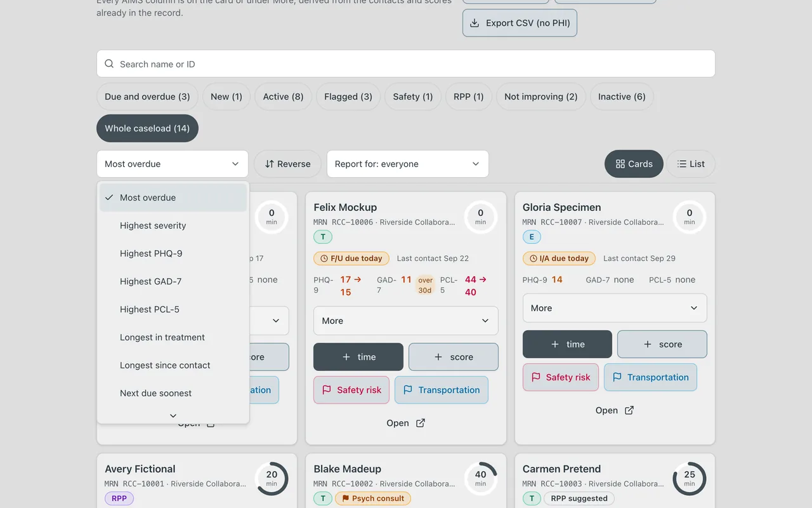Screen dimensions: 812x508
Task: Click the flag icon on Gloria's Transportation
Action: 617,377
